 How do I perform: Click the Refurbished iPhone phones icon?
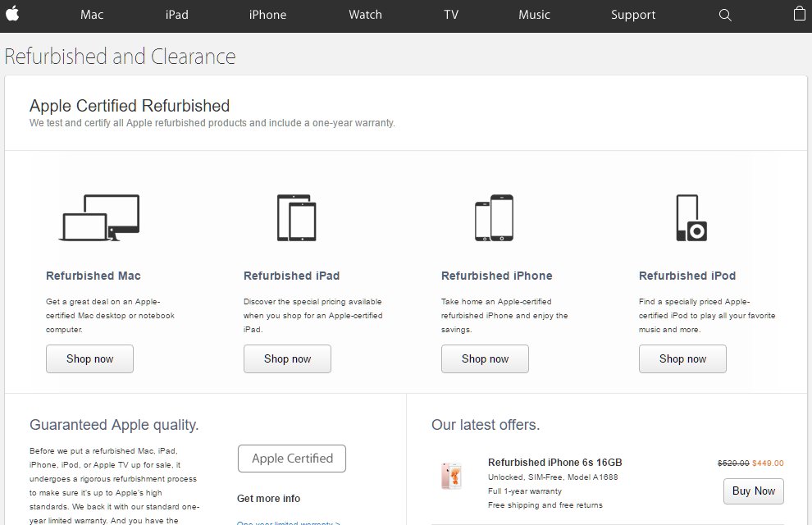click(x=494, y=218)
